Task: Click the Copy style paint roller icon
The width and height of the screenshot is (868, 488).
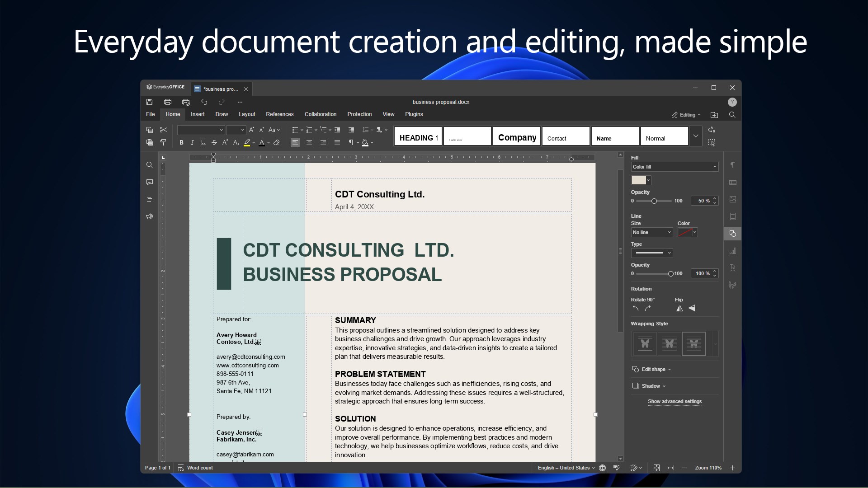Action: coord(164,142)
